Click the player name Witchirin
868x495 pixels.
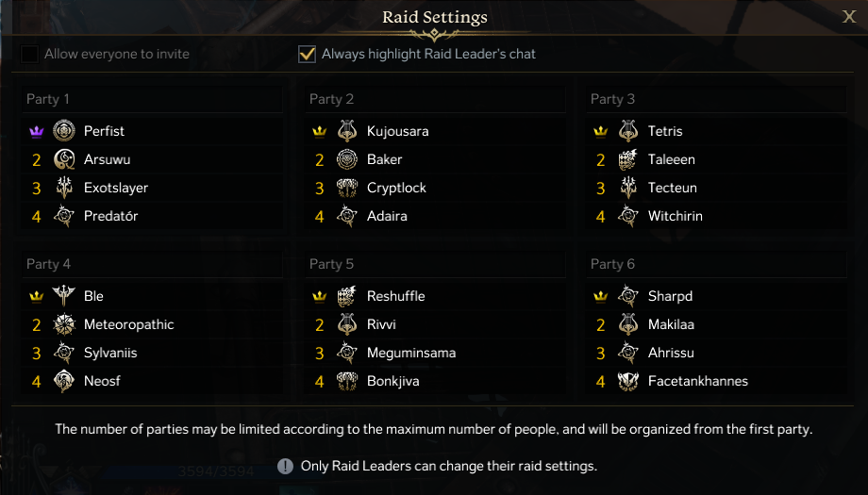pyautogui.click(x=675, y=216)
